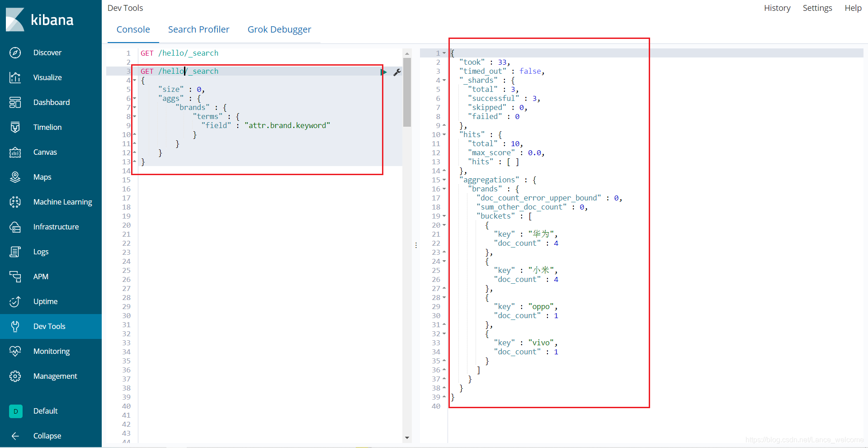
Task: Click the pane resize handle dots
Action: (416, 245)
